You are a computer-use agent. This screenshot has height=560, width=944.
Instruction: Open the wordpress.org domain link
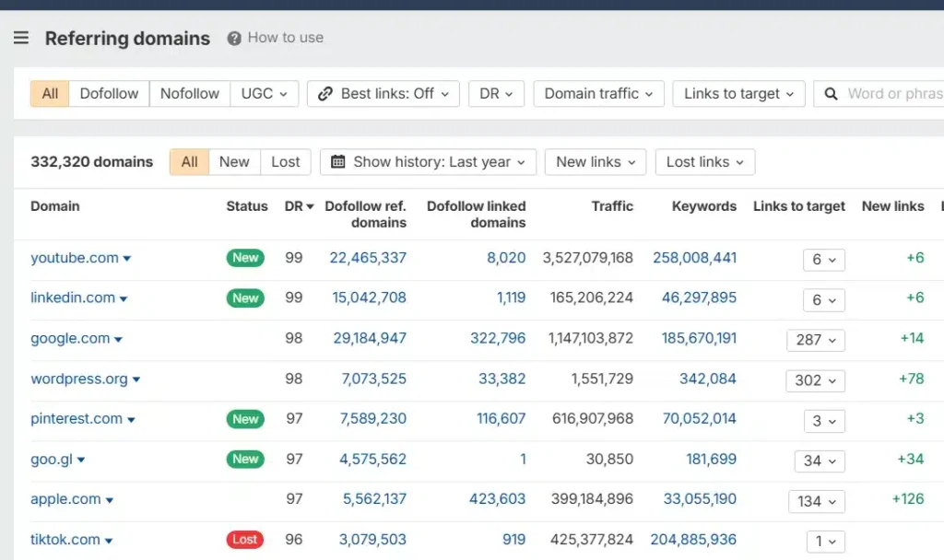(x=79, y=379)
